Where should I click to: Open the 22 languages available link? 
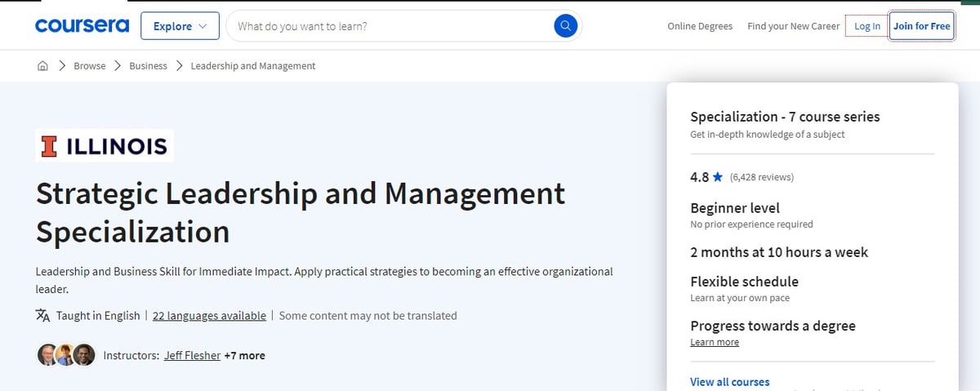[x=209, y=315]
